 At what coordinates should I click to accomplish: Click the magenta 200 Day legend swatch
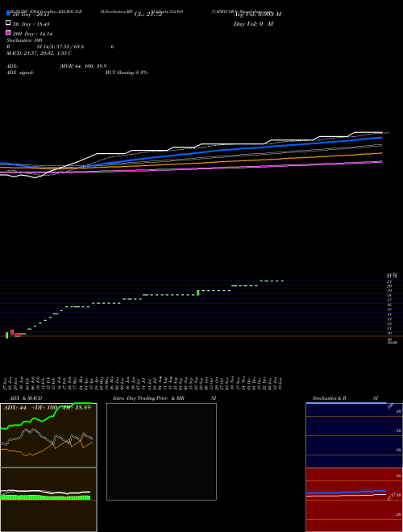8,32
